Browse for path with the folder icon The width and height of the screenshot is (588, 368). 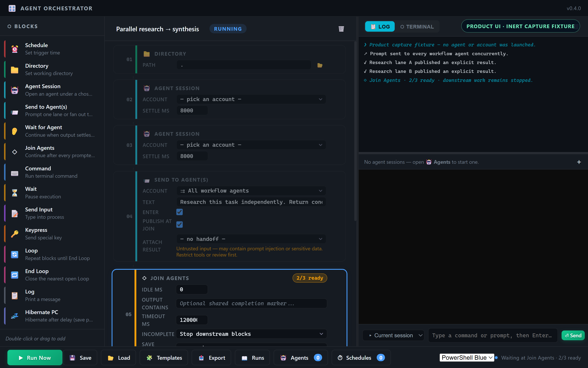320,65
